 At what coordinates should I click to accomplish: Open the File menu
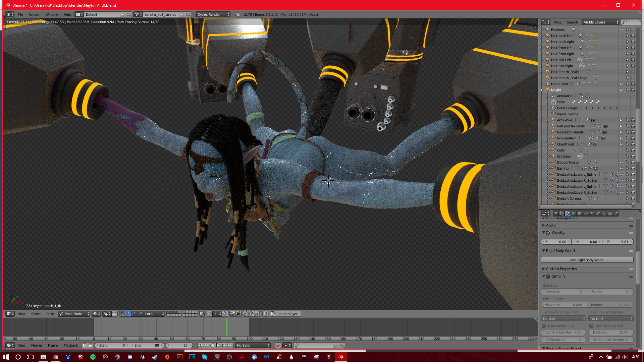pos(20,14)
